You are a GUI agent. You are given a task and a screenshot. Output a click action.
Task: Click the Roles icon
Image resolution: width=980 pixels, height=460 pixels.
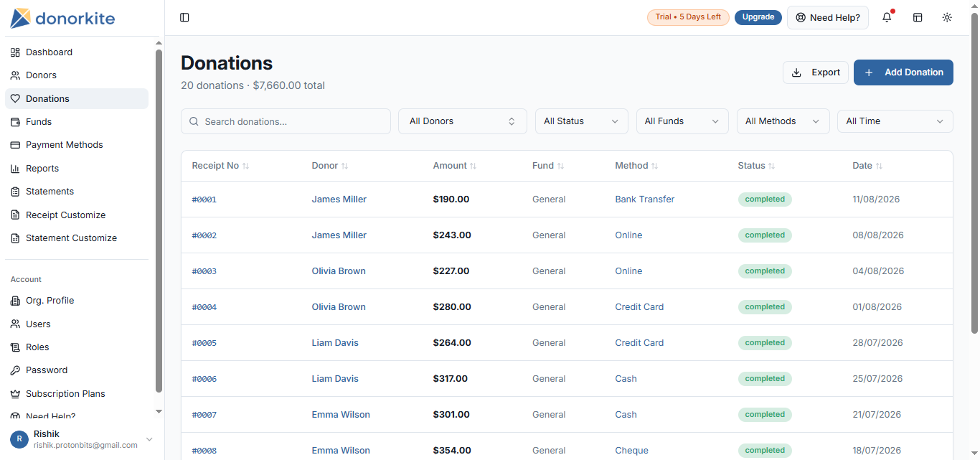(15, 347)
